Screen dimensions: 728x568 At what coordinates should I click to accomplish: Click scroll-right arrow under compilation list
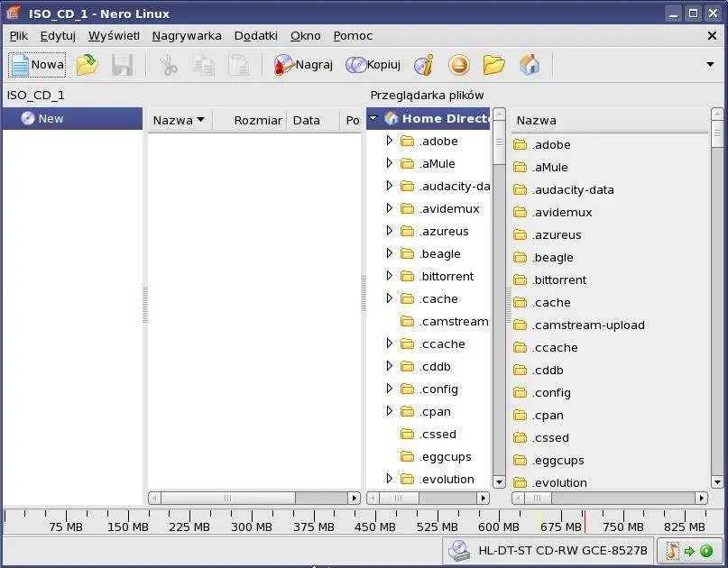pyautogui.click(x=355, y=499)
